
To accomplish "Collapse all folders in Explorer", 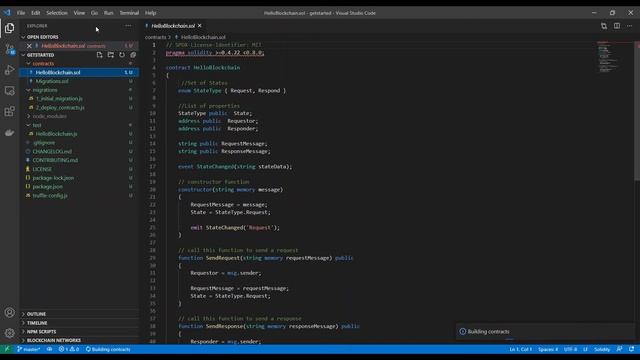I will pyautogui.click(x=133, y=55).
